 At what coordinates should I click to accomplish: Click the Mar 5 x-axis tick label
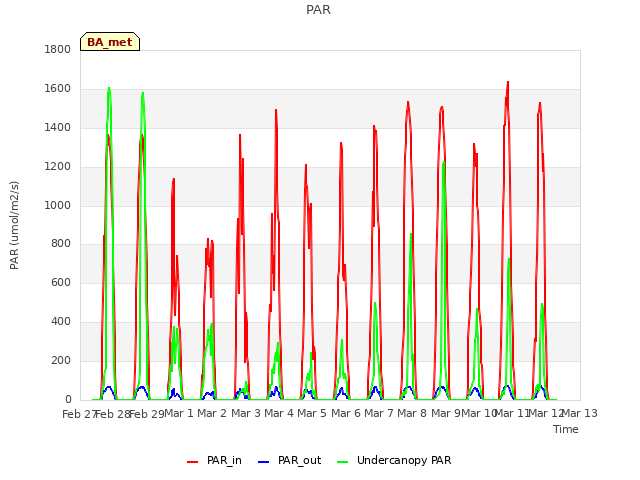coord(312,413)
